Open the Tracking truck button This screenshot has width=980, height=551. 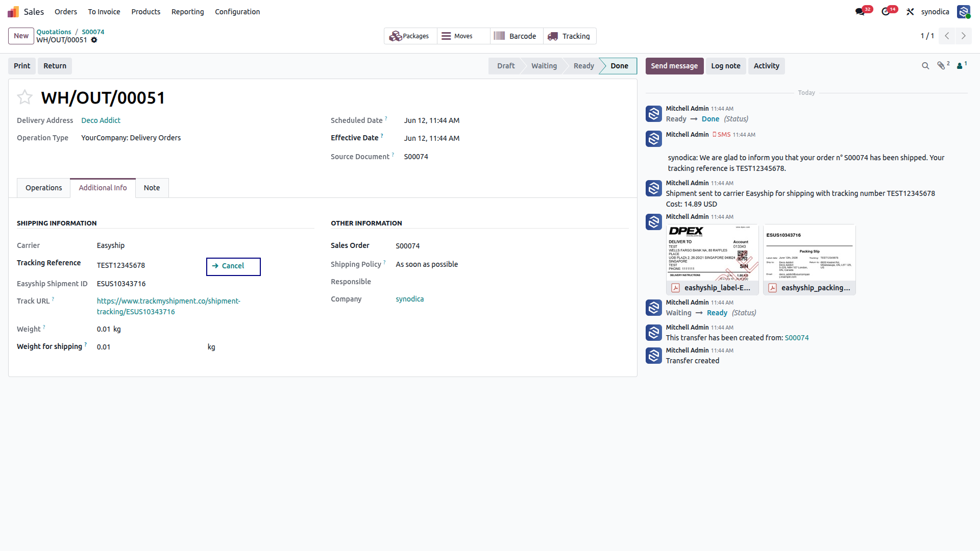coord(570,36)
